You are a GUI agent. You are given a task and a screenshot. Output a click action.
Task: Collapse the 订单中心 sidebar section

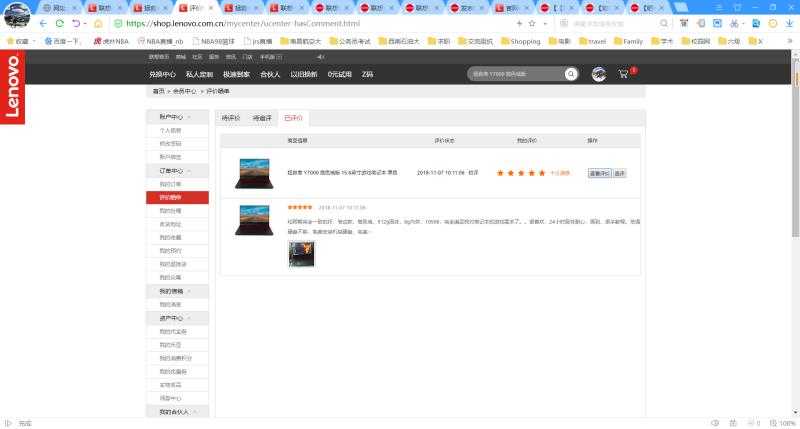coord(177,170)
